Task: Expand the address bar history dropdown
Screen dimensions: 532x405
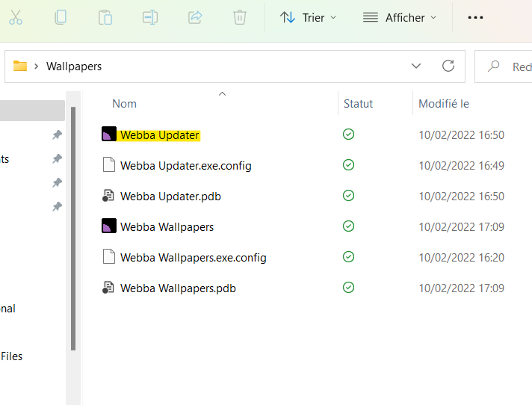Action: click(416, 66)
